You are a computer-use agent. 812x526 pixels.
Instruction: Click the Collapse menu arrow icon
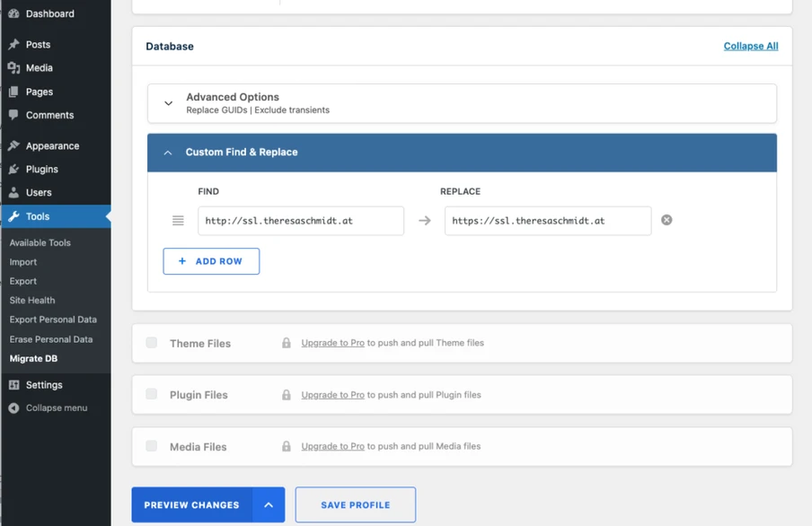(13, 408)
